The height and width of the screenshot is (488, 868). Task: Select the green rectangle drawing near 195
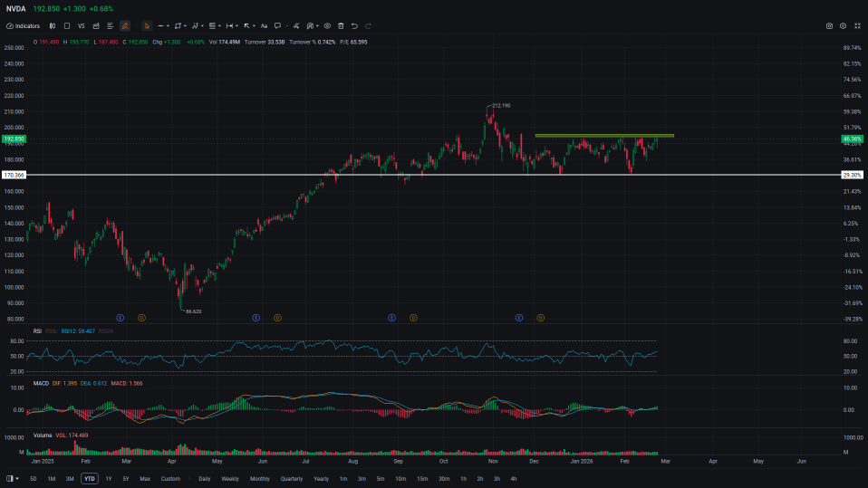[604, 136]
